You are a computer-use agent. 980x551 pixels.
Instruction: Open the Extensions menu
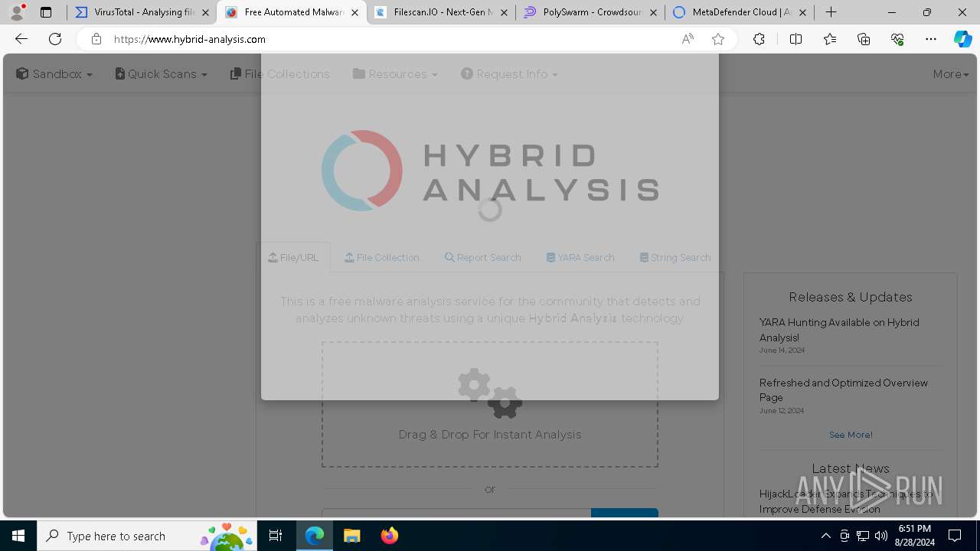click(x=759, y=39)
